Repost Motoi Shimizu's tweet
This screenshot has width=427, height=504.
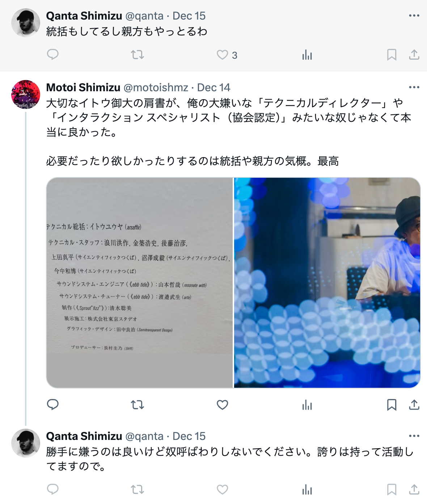click(x=137, y=404)
